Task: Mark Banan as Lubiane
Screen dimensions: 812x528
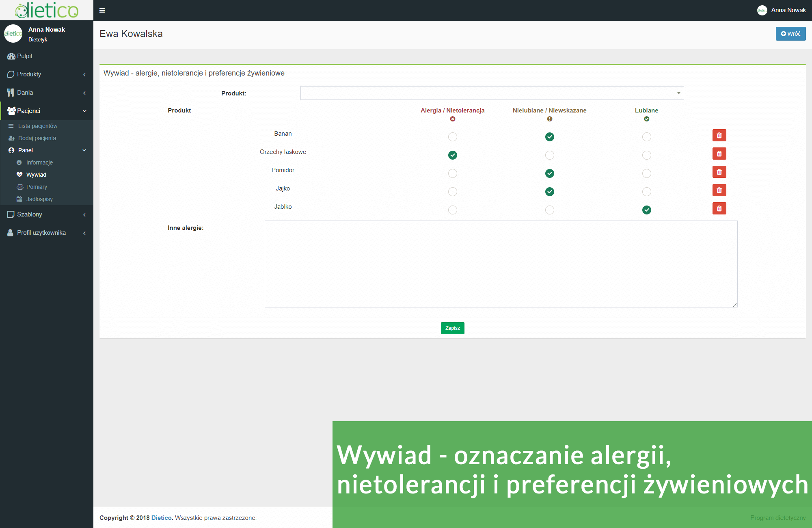Action: 646,137
